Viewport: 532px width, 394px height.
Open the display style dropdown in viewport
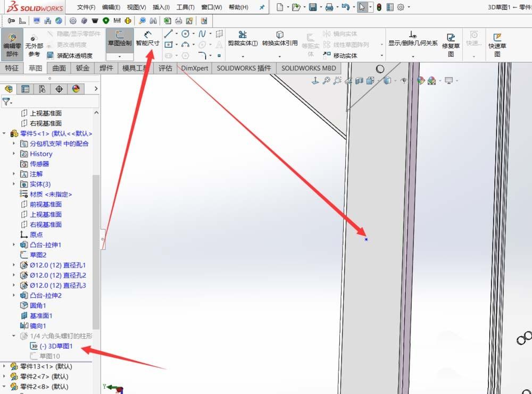point(394,81)
